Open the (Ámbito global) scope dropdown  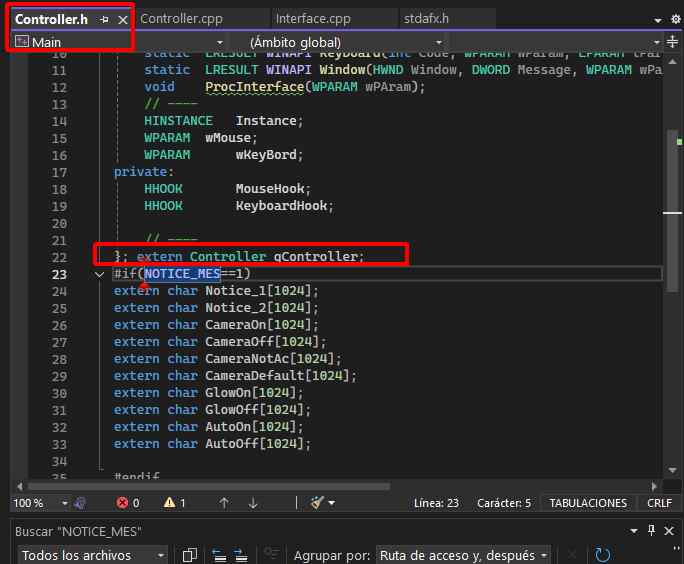(x=439, y=42)
